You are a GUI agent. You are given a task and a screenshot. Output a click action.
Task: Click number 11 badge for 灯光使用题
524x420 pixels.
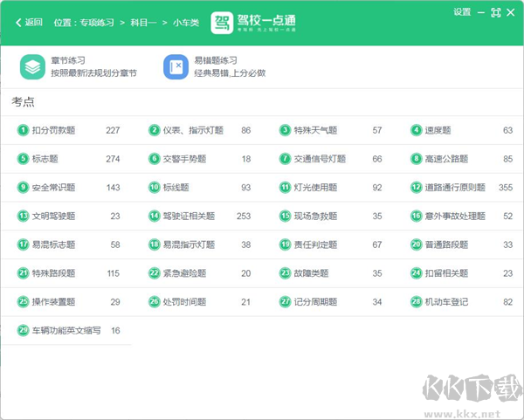[x=285, y=188]
